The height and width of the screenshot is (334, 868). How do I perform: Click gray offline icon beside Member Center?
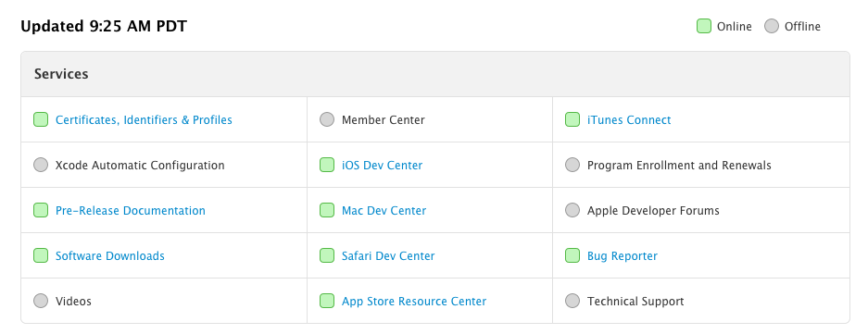[327, 119]
